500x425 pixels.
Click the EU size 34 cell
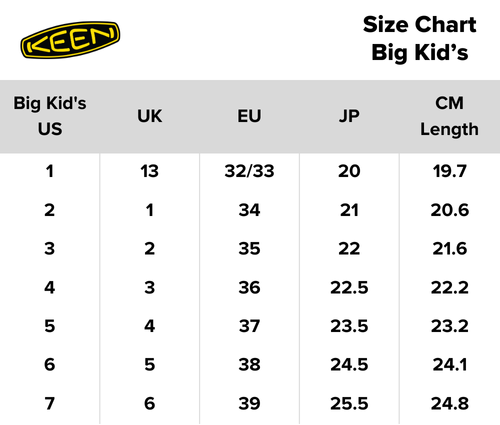click(x=249, y=210)
